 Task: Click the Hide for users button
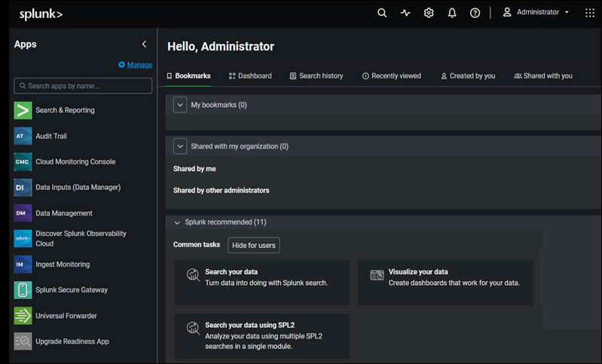point(254,246)
